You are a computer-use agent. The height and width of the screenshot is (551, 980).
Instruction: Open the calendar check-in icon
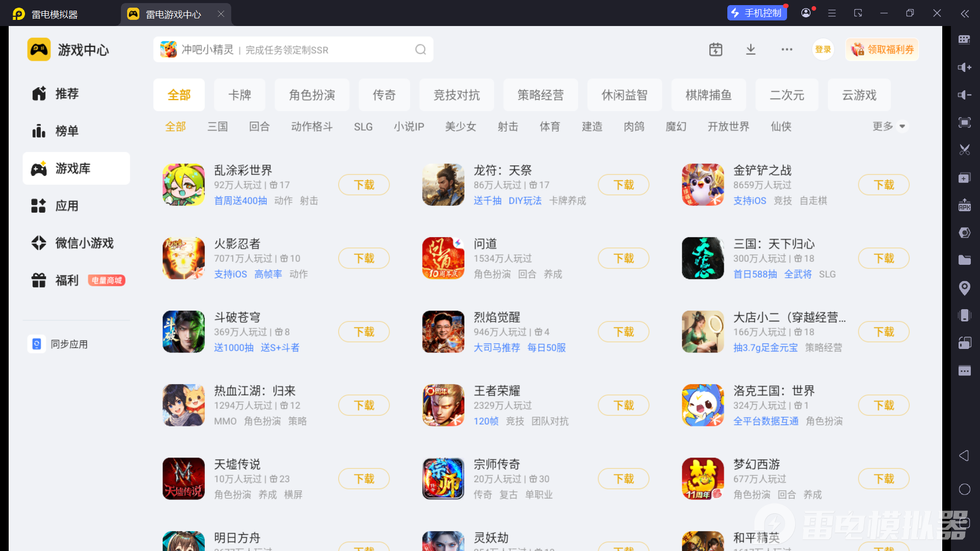coord(716,49)
